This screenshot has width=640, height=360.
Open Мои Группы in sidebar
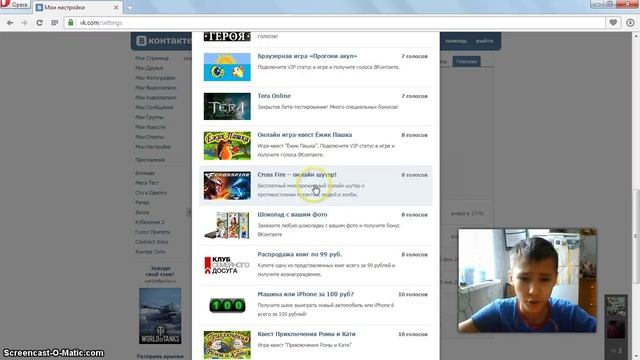point(149,117)
